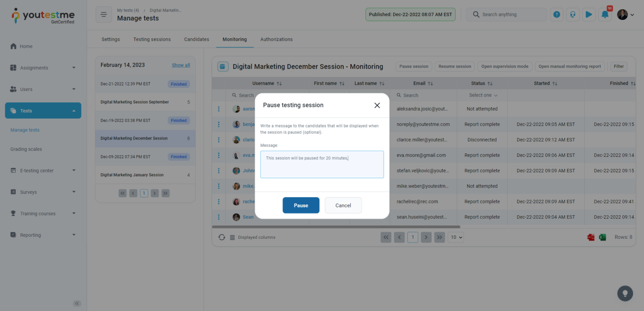Open the Authorizations tab
Viewport: 644px width, 311px height.
click(276, 39)
